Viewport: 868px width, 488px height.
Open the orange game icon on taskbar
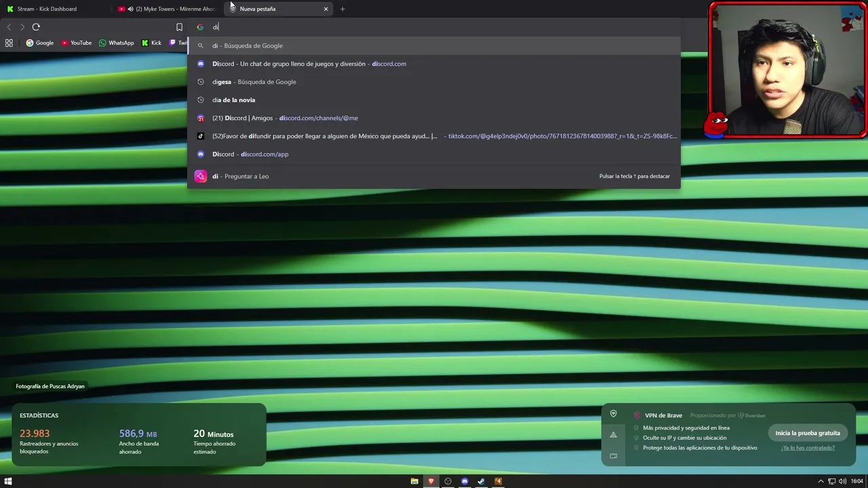(498, 481)
